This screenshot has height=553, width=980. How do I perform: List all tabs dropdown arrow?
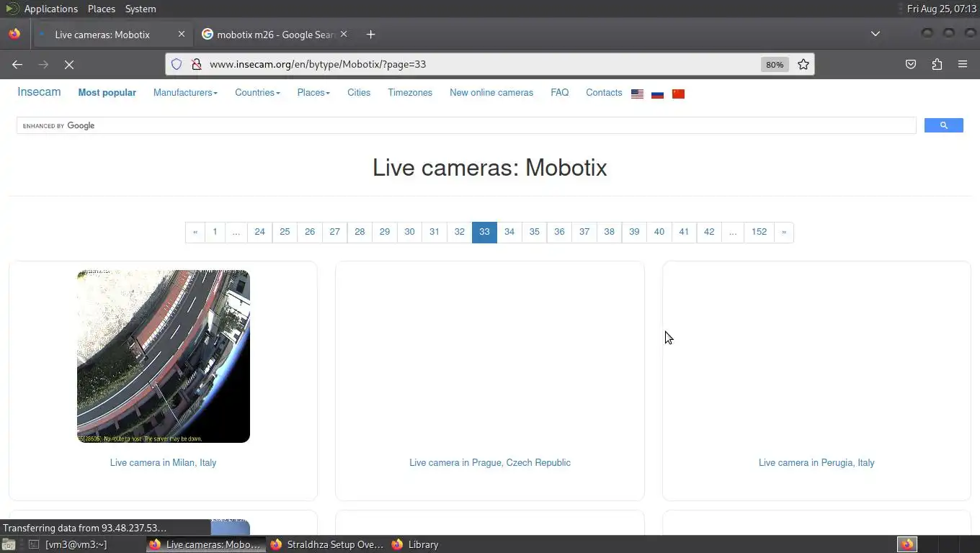click(876, 34)
